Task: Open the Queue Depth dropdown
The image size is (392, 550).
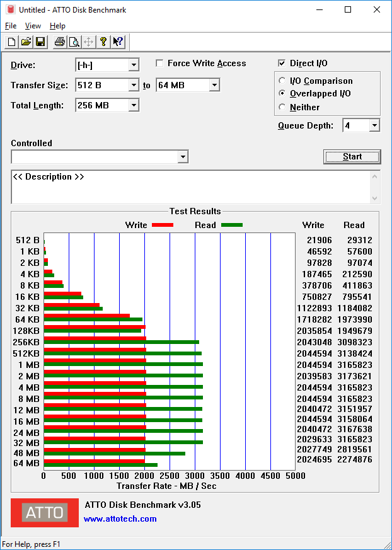Action: point(374,125)
